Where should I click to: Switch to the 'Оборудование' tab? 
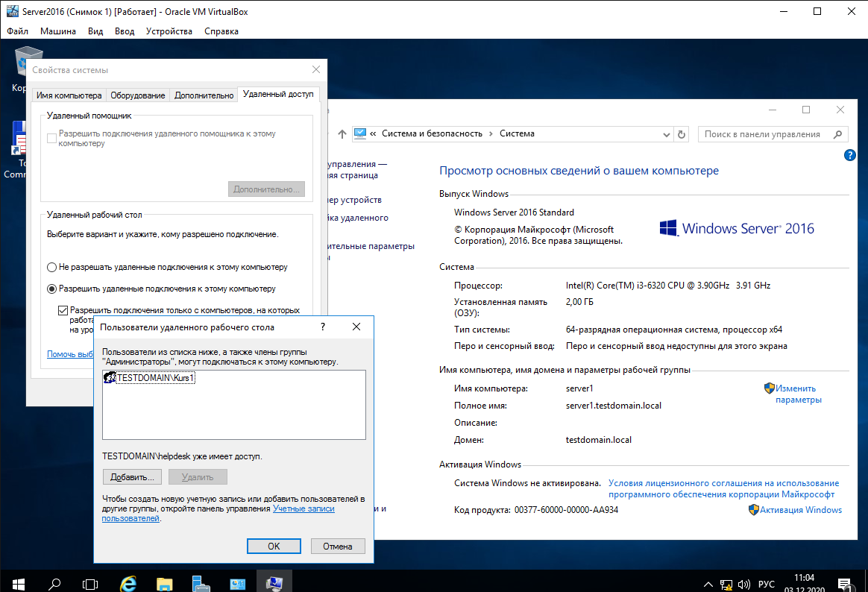click(x=137, y=95)
